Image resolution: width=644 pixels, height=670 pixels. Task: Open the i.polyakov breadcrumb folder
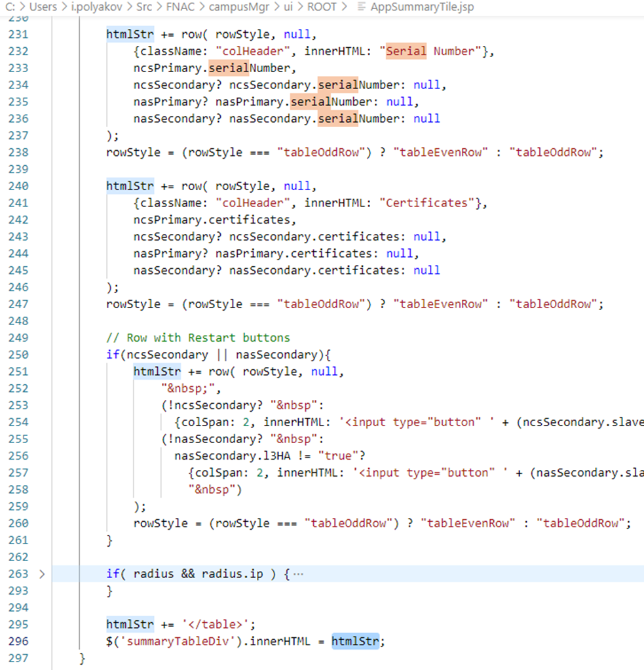96,7
